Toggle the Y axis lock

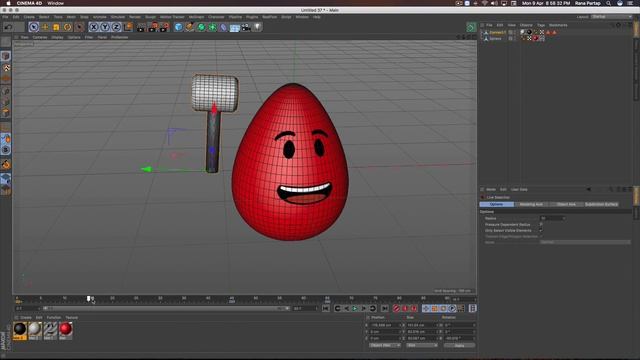coord(105,27)
